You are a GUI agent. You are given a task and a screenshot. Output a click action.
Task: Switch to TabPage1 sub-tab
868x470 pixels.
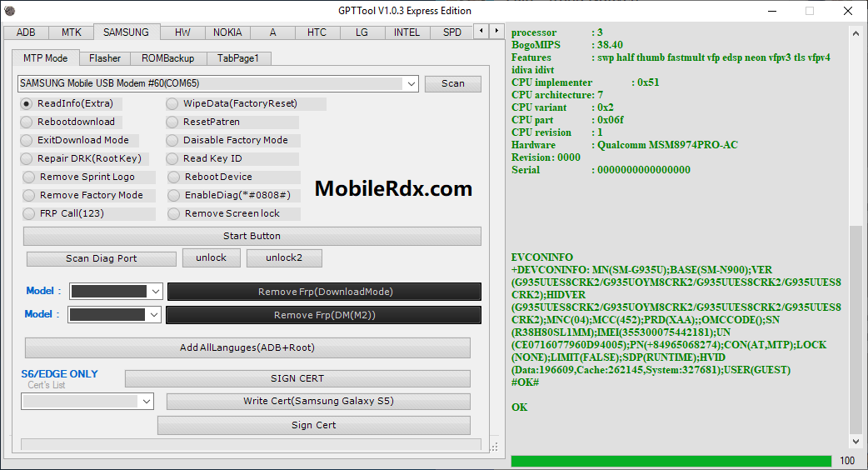238,58
